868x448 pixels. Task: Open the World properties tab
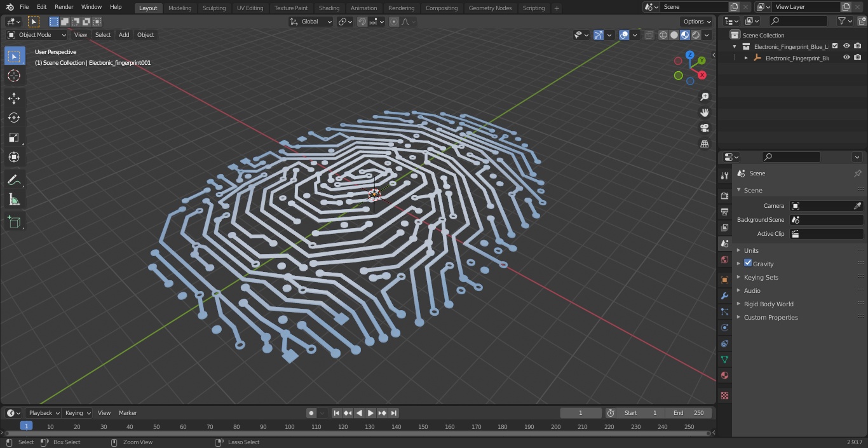point(724,259)
